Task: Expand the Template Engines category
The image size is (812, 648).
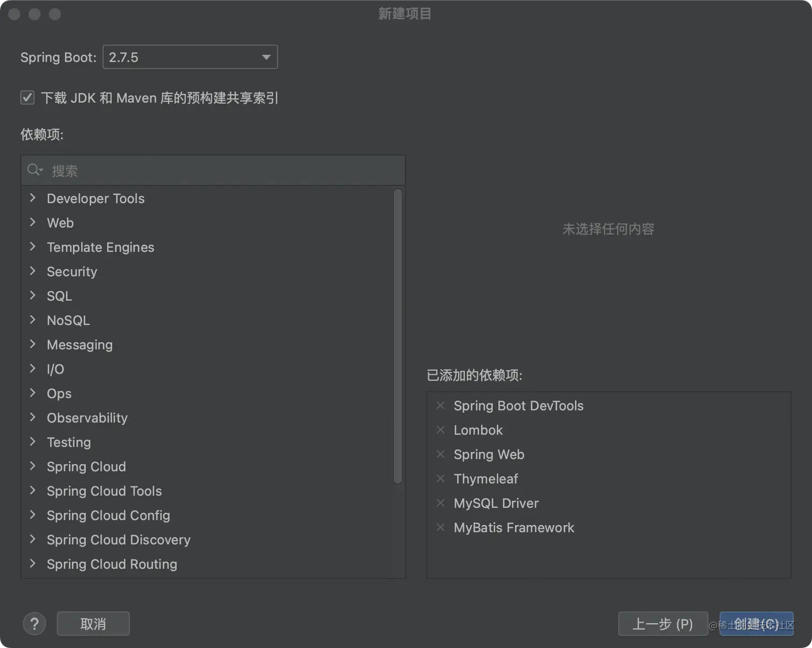Action: tap(33, 247)
